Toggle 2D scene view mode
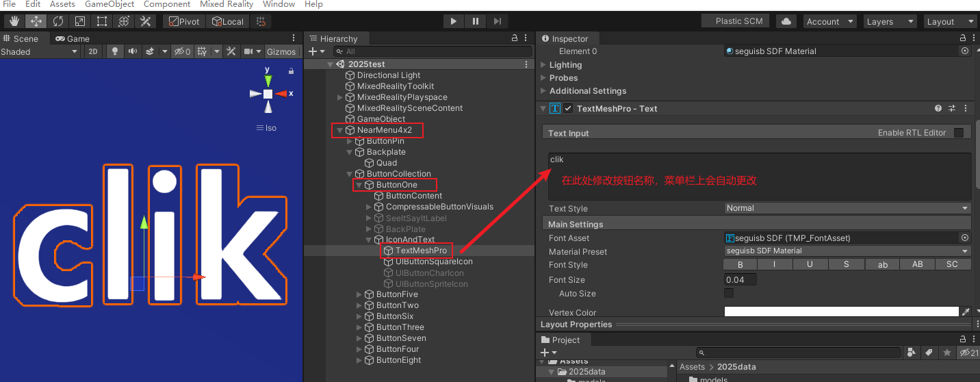The height and width of the screenshot is (382, 980). 93,51
